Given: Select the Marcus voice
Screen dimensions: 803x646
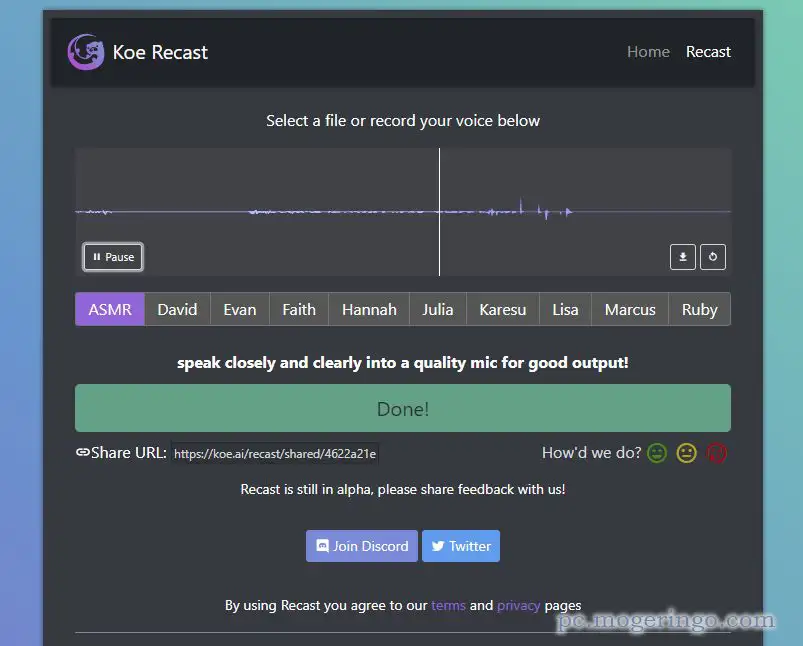Looking at the screenshot, I should click(630, 309).
